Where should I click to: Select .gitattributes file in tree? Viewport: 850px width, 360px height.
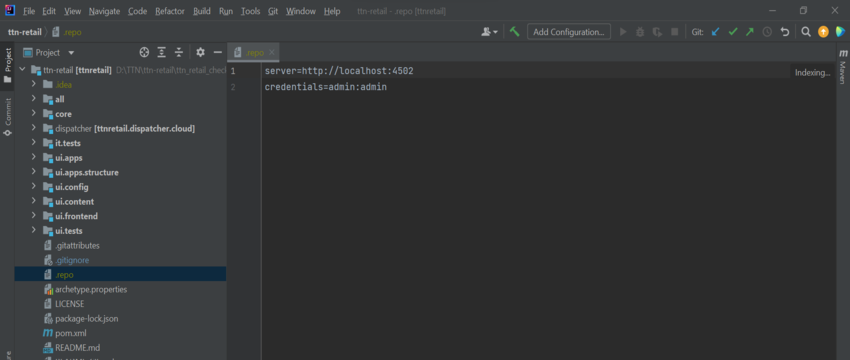coord(77,246)
